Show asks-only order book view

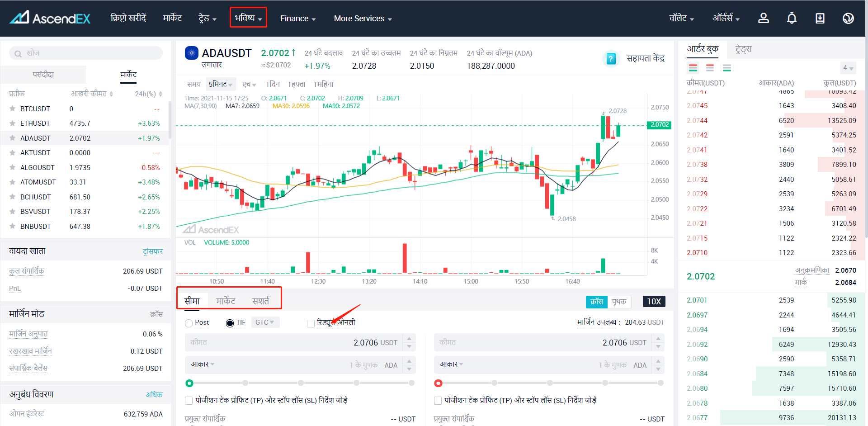pyautogui.click(x=710, y=68)
